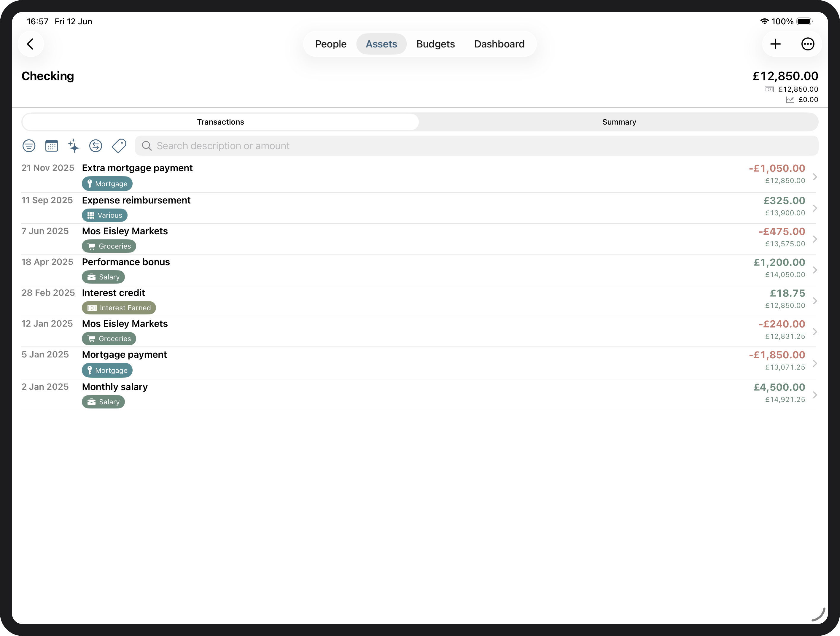Screen dimensions: 840x636
Task: Click the Monthly salary title
Action: (x=115, y=387)
